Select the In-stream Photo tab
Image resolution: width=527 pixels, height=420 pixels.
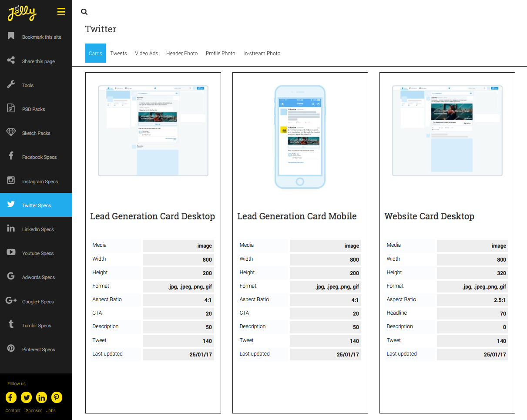tap(262, 53)
